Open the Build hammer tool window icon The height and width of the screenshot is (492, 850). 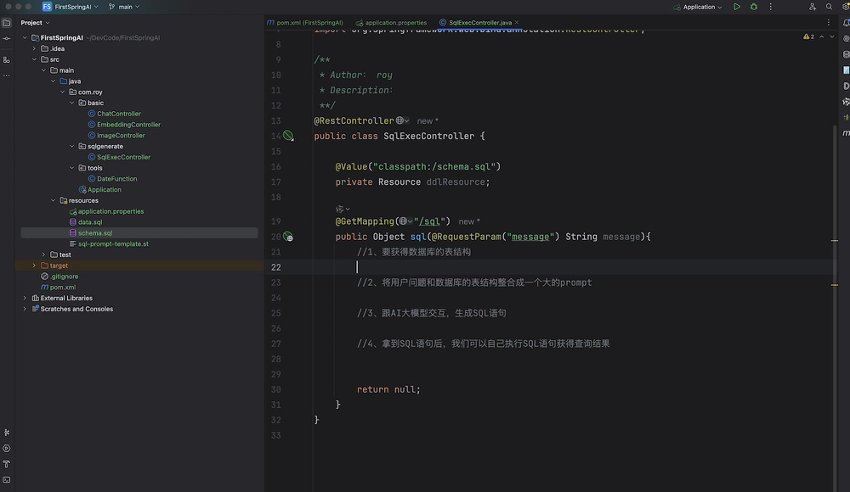point(7,464)
